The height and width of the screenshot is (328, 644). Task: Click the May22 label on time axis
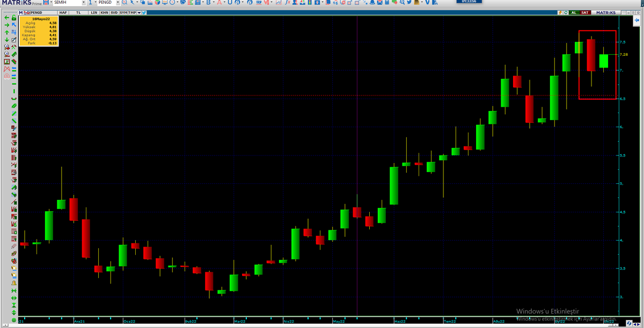tap(339, 322)
